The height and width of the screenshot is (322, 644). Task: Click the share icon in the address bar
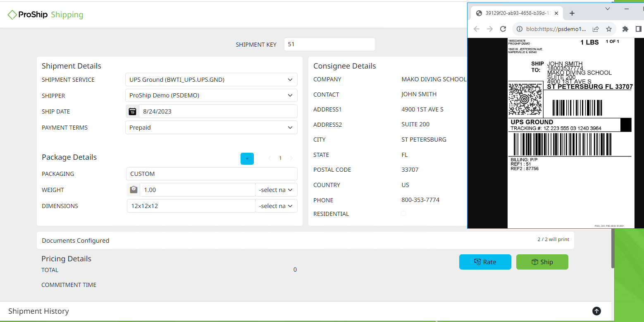coord(595,29)
